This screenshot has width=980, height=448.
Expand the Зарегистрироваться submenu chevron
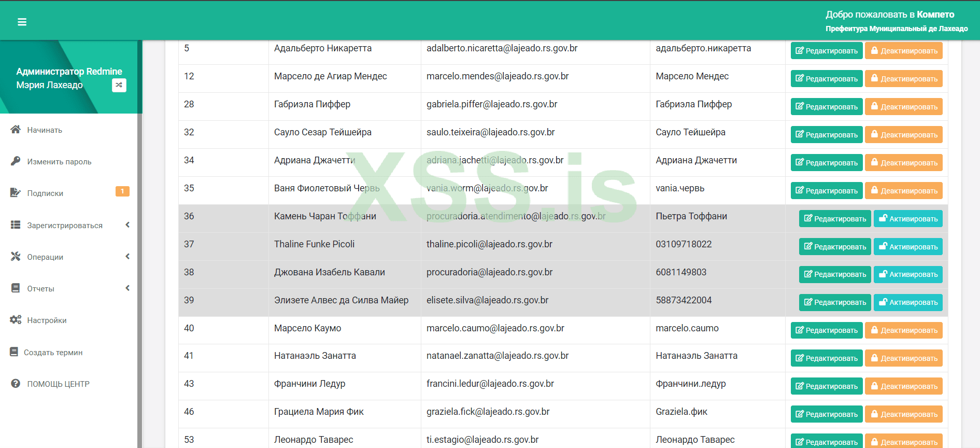point(127,225)
